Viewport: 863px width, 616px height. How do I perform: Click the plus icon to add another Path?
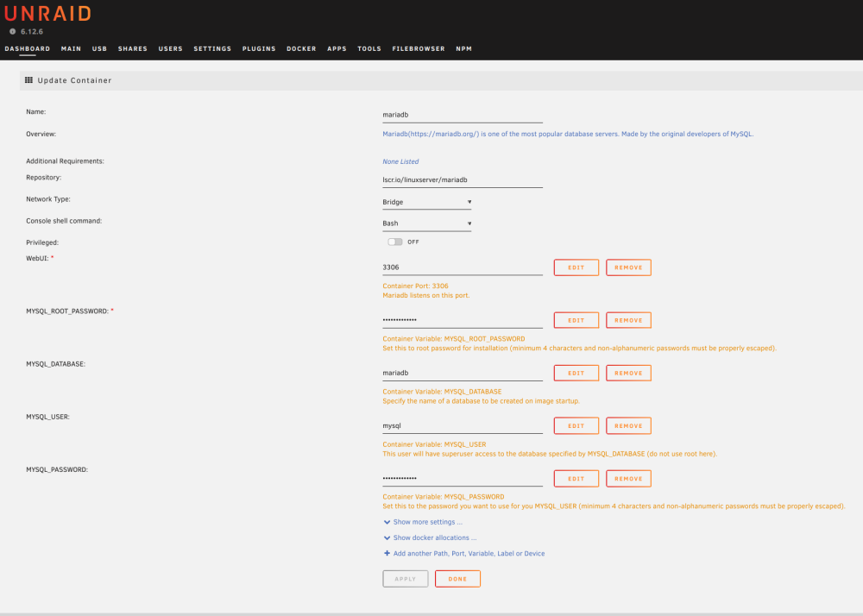click(x=387, y=553)
